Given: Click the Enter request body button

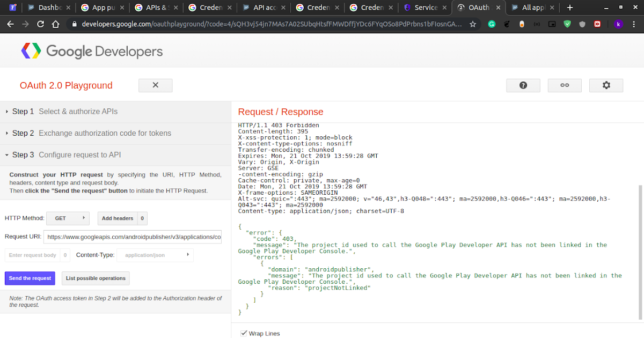Looking at the screenshot, I should point(32,255).
